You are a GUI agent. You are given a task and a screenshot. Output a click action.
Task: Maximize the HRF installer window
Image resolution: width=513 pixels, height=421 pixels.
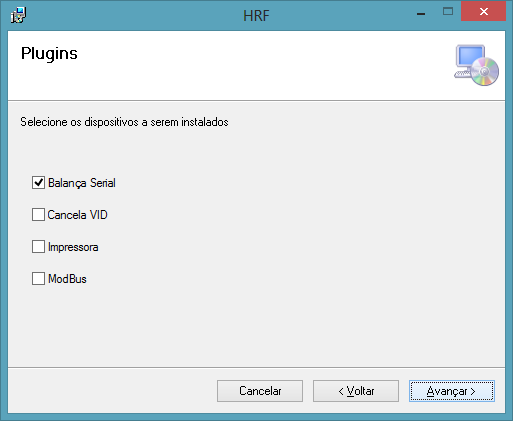coord(448,12)
